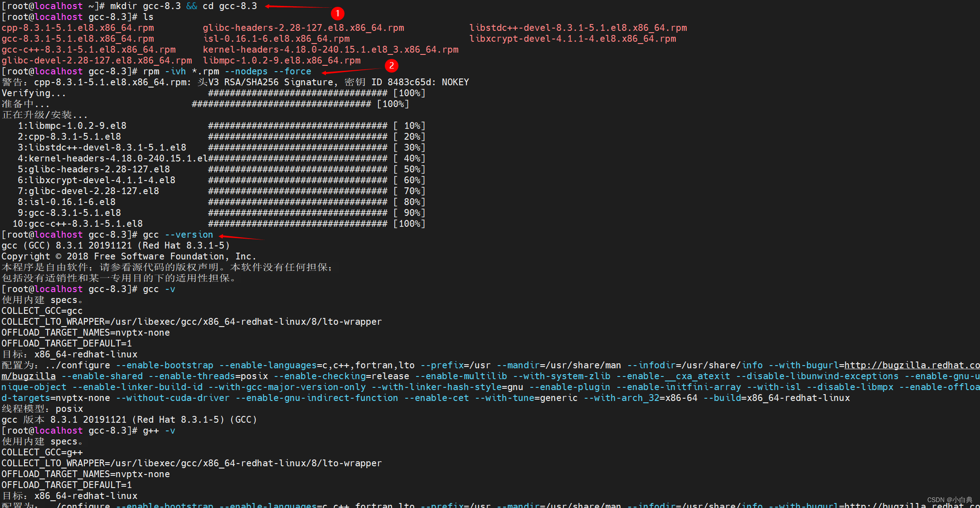Click install row 6:libxcrypt-devel-4.1.1-4.el8
Screen dimensions: 980x508
coord(222,180)
